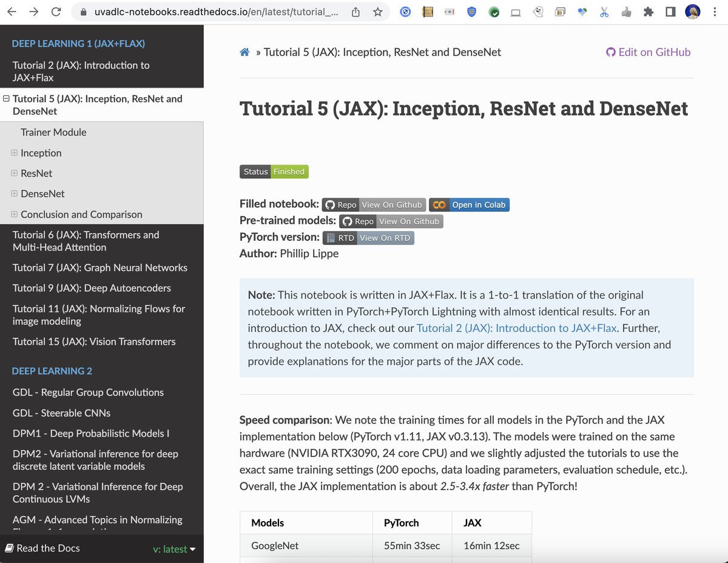Open Tutorial 11 (JAX): Normalizing Flows

click(99, 315)
